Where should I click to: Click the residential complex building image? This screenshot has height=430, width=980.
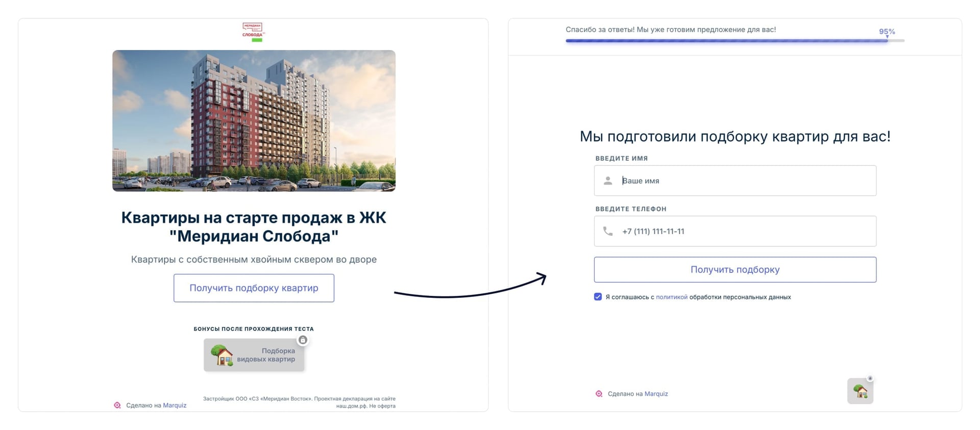(254, 120)
